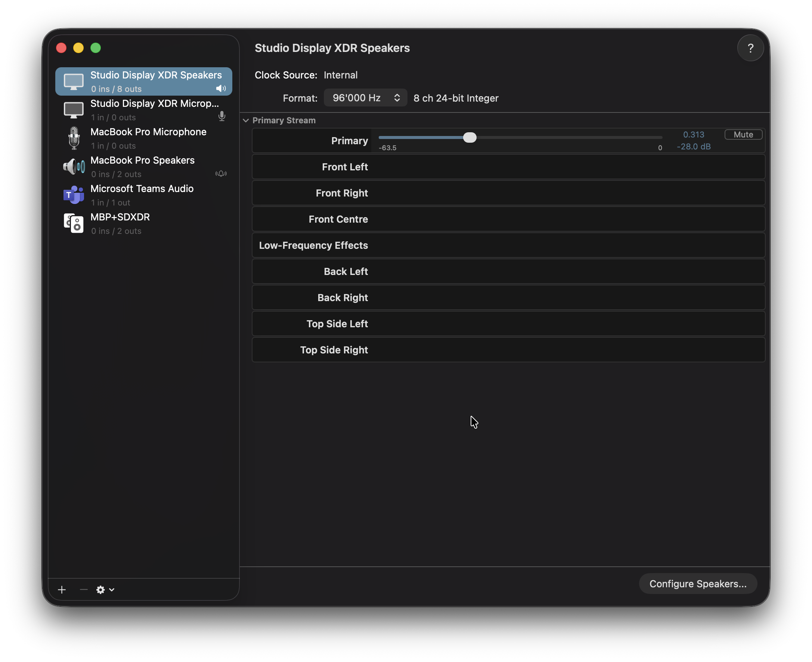Viewport: 812px width, 662px height.
Task: Click the Front Left channel row
Action: pyautogui.click(x=508, y=167)
